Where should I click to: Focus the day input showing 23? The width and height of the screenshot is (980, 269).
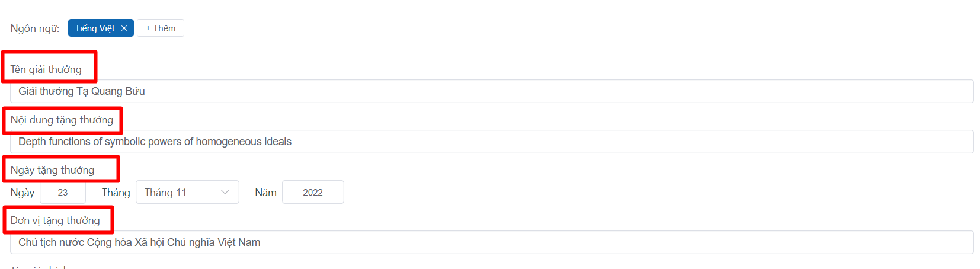pyautogui.click(x=63, y=193)
